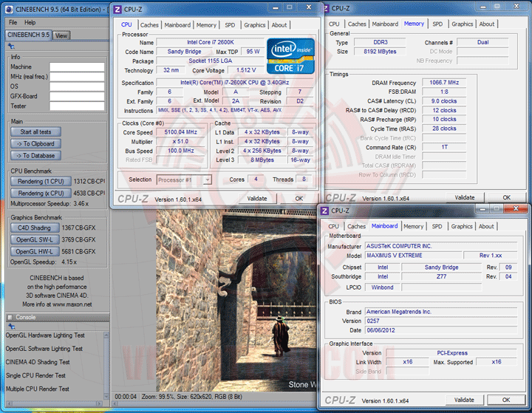Open the Processor #1 selection dropdown
Viewport: 532px width, 413px height.
coord(184,180)
